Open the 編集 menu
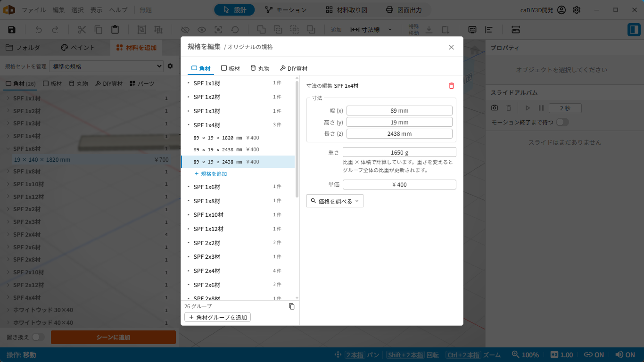Image resolution: width=644 pixels, height=362 pixels. coord(59,10)
